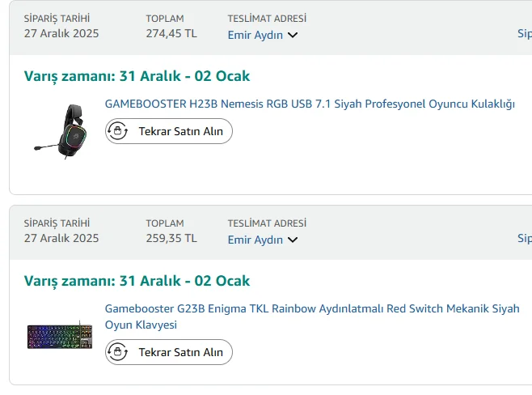
Task: Click Varış zamanı heading above the headset
Action: point(137,76)
